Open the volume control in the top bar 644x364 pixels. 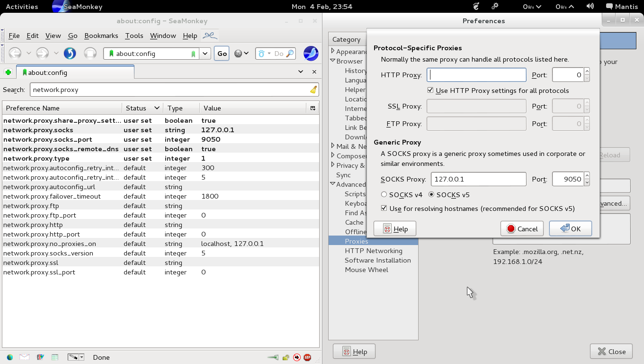590,7
